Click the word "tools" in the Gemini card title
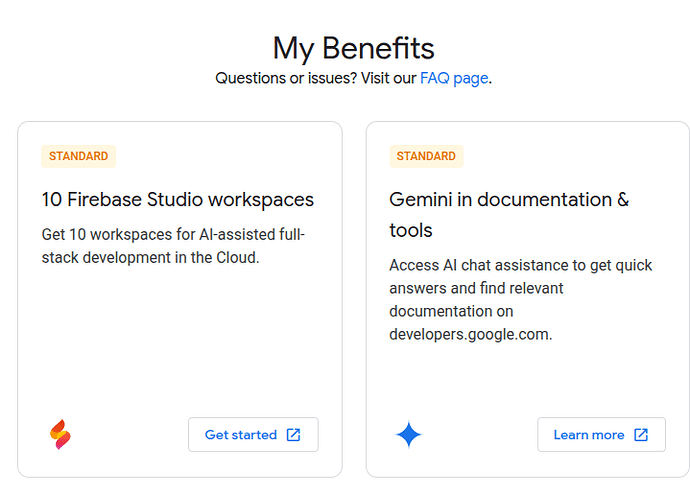The height and width of the screenshot is (494, 690). pos(411,231)
